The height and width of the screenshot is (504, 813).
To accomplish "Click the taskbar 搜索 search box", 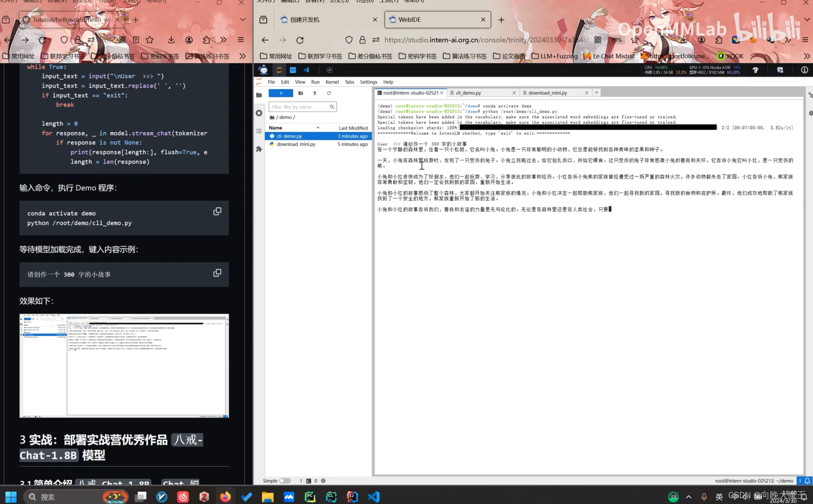I will pyautogui.click(x=76, y=497).
